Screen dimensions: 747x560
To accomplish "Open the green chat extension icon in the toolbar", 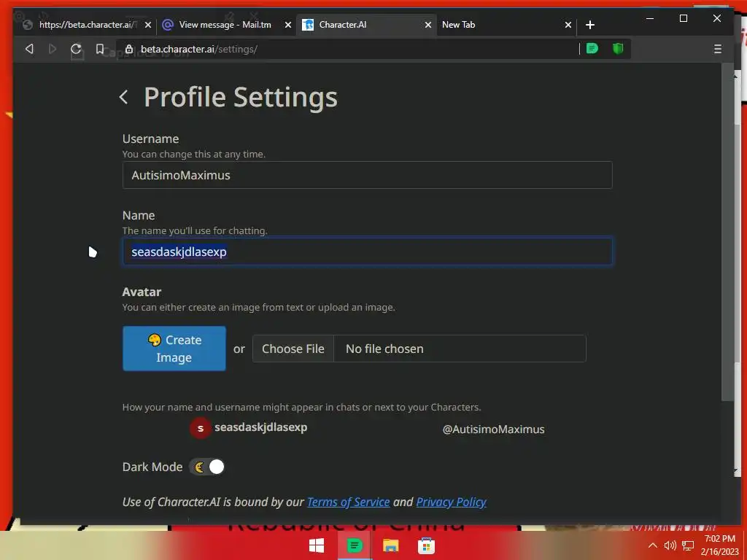I will point(592,49).
